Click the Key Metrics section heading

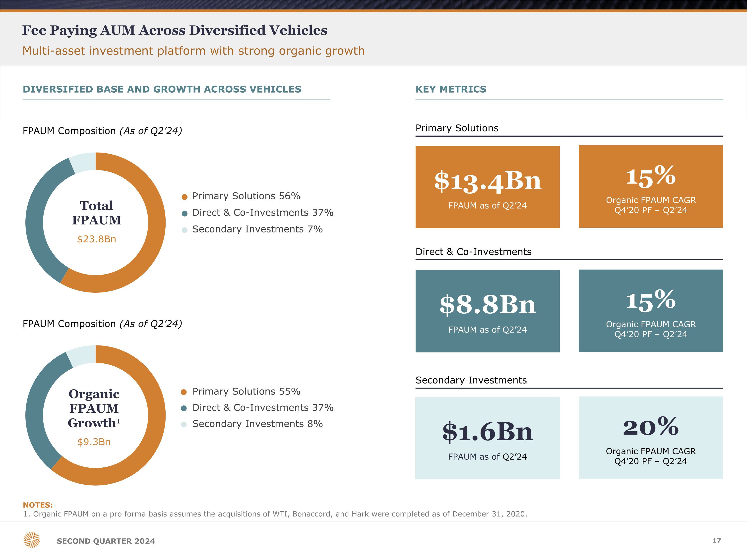(x=451, y=89)
